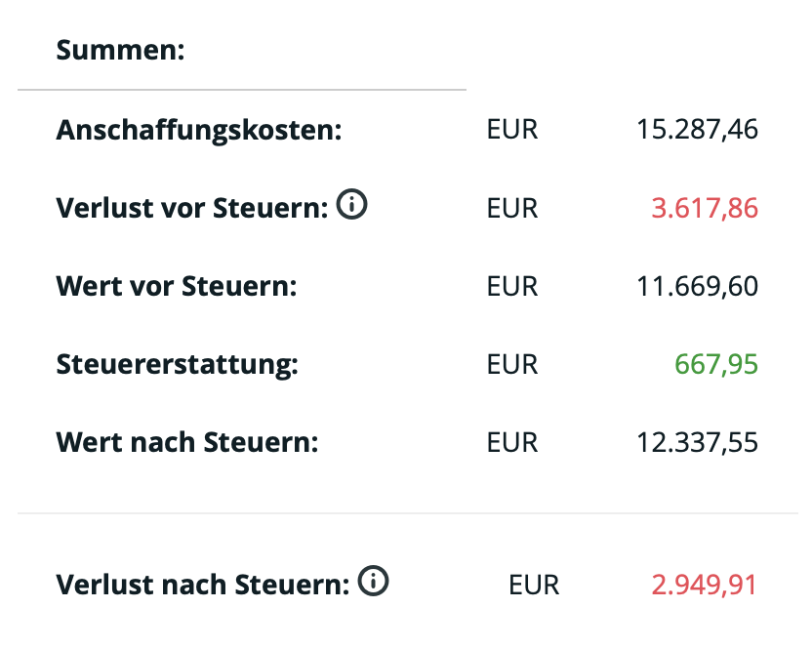812x648 pixels.
Task: Click the Steuererstattung label
Action: (177, 364)
